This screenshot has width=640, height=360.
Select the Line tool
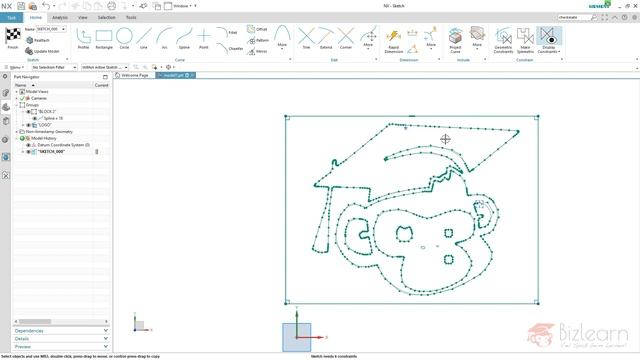(144, 39)
